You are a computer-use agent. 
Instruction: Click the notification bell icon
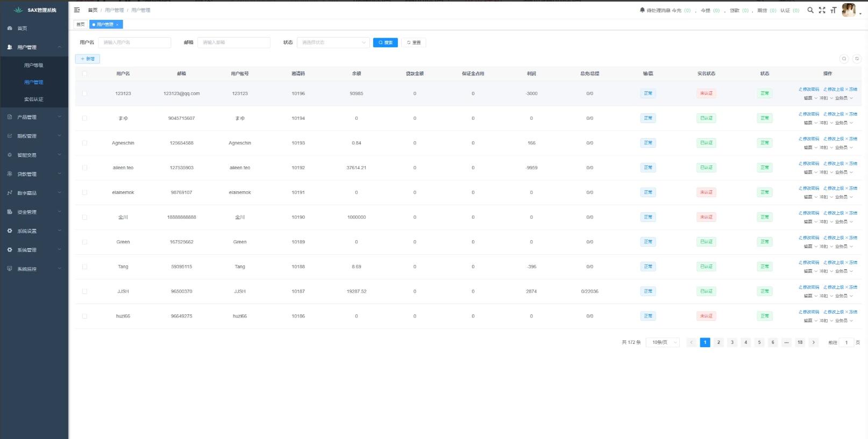coord(642,10)
